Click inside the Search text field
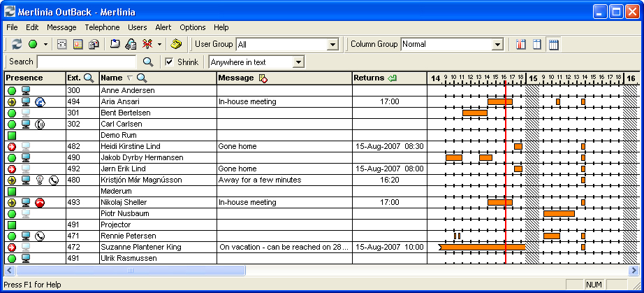644x293 pixels. tap(86, 62)
